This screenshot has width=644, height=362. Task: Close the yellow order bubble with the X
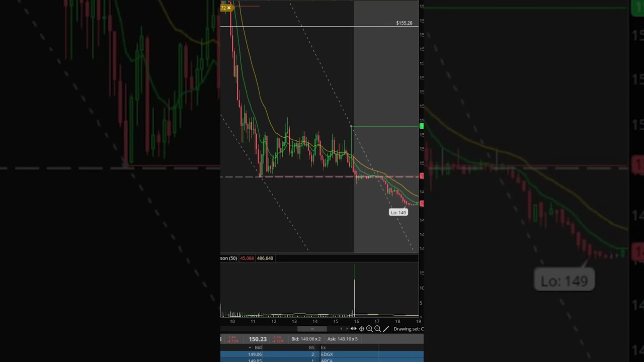tap(229, 8)
